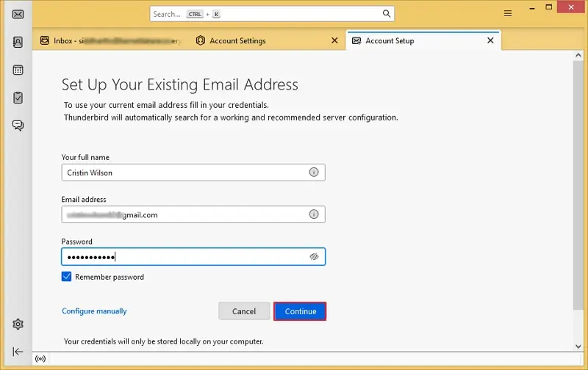Viewport: 588px width, 370px height.
Task: Click heading Set Up Your Existing Email Address
Action: tap(179, 84)
